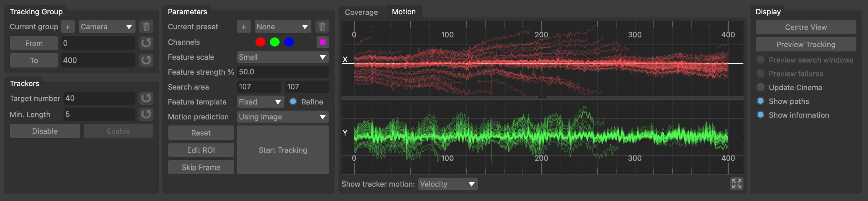
Task: Open the Current group Camera dropdown
Action: point(107,27)
